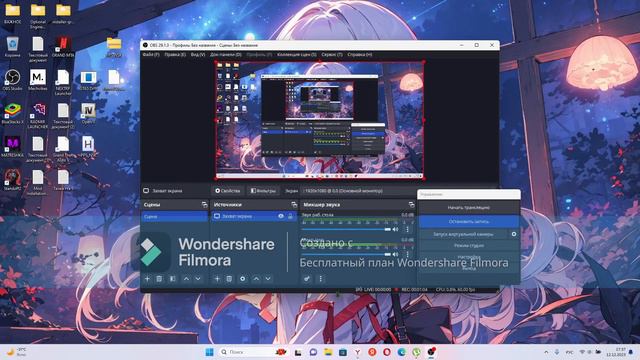Screen dimensions: 640x360
Task: Select the Mechvibes desktop shortcut
Action: (38, 80)
